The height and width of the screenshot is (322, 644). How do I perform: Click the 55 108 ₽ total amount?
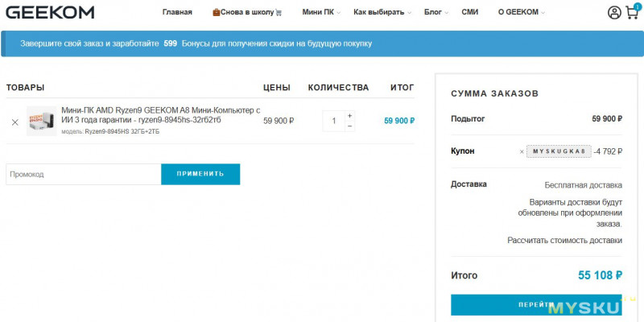(x=600, y=275)
